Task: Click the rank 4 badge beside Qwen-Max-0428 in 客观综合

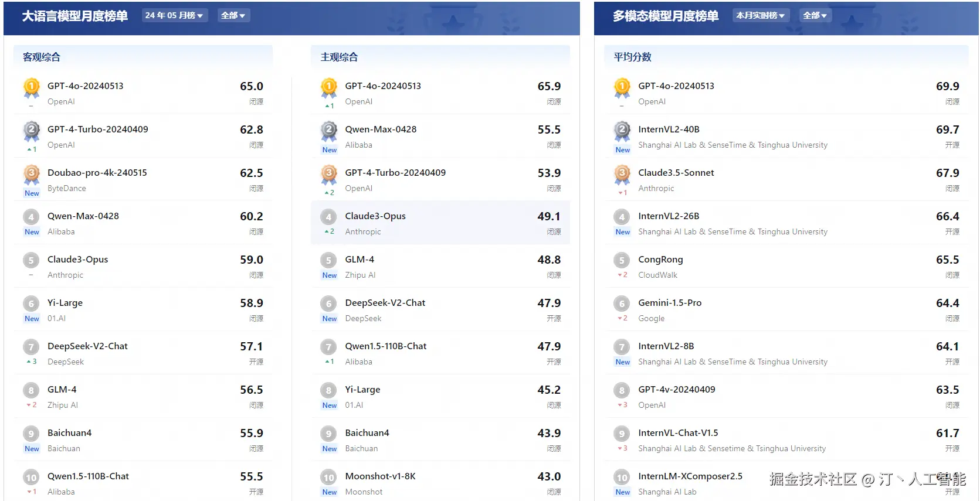Action: point(31,217)
